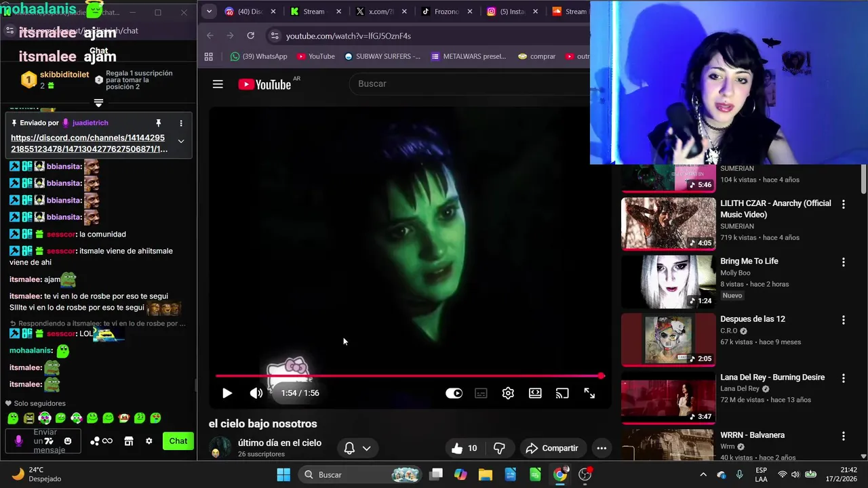Image resolution: width=868 pixels, height=488 pixels.
Task: Switch player to theater mode
Action: click(535, 393)
